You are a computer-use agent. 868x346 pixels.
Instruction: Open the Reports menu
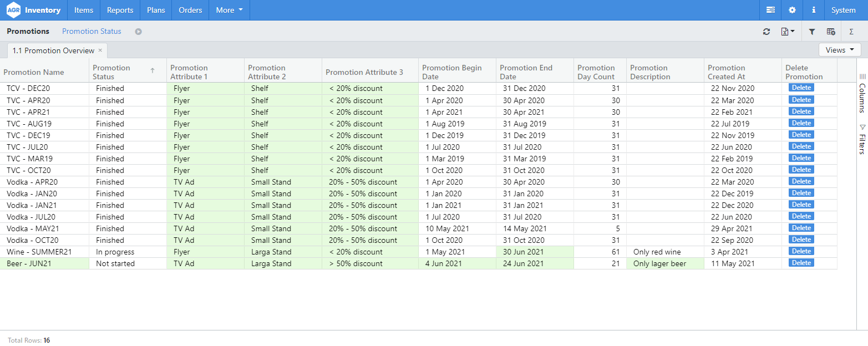pyautogui.click(x=120, y=10)
